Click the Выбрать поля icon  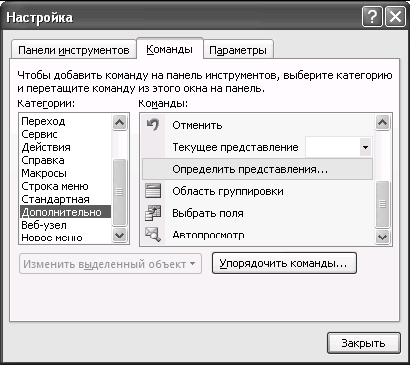[x=153, y=213]
